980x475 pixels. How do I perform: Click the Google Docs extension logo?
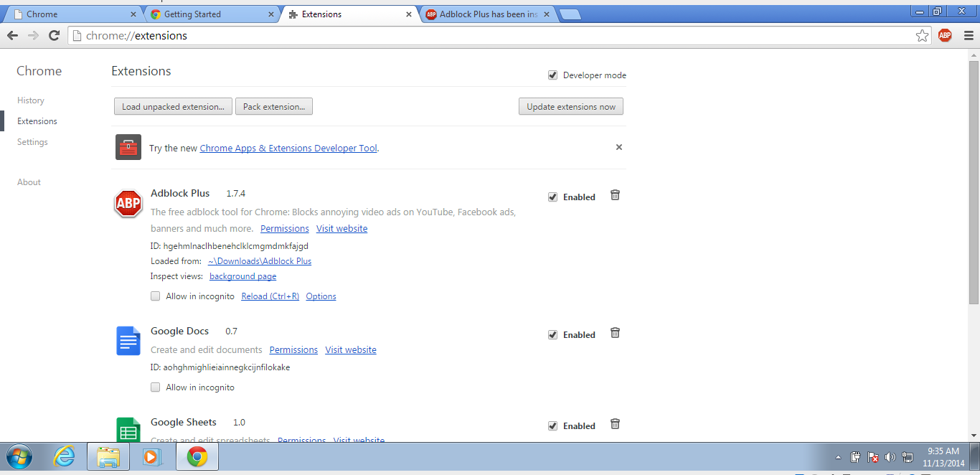pos(128,341)
